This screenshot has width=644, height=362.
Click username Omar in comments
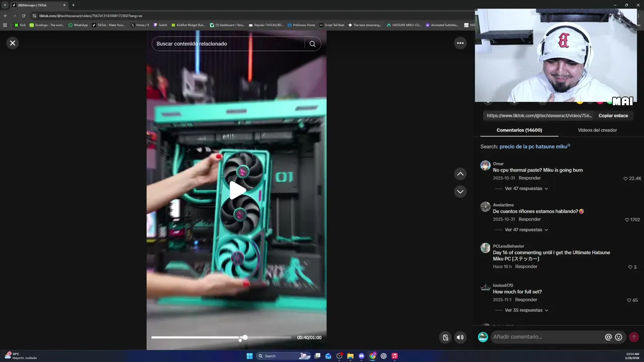point(498,164)
